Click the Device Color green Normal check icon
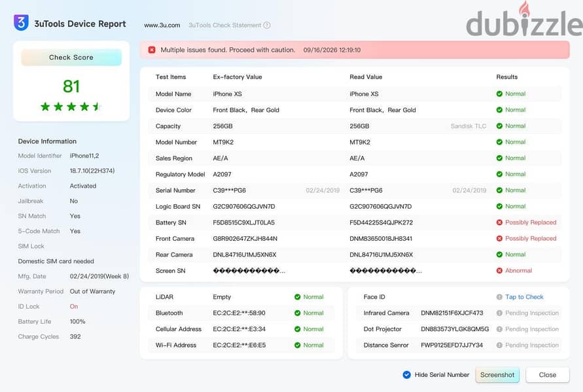583x392 pixels. click(499, 110)
